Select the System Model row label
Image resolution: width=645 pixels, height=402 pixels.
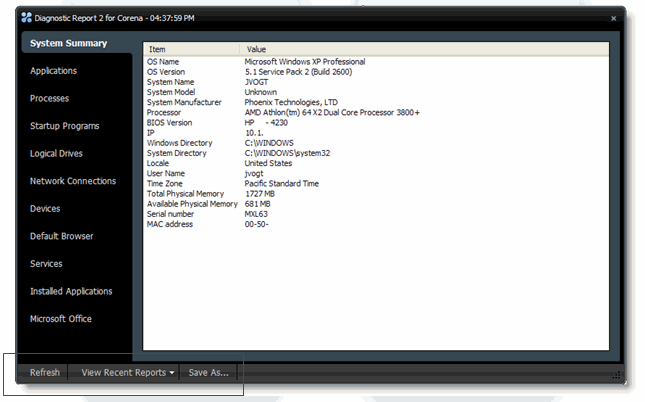click(x=171, y=92)
